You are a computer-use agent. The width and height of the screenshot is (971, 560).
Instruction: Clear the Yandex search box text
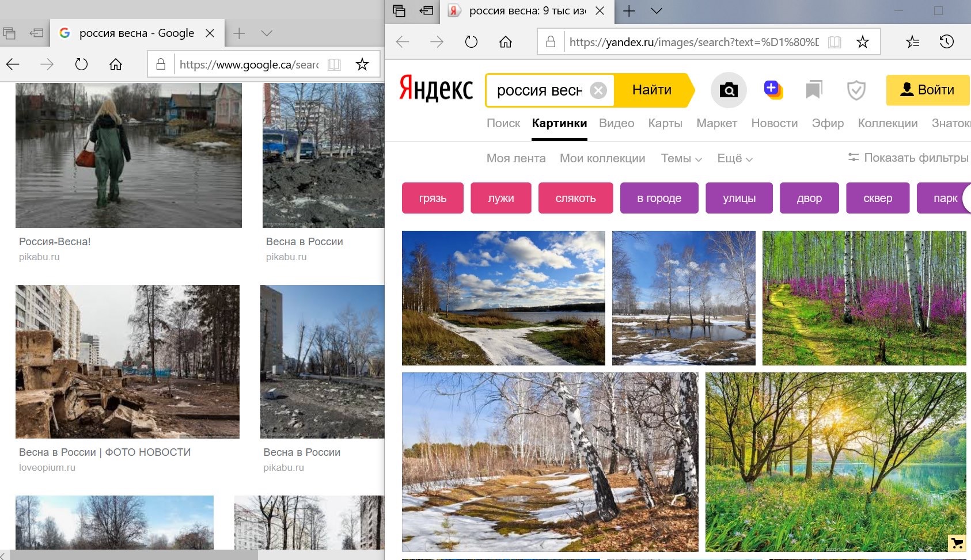pyautogui.click(x=599, y=90)
